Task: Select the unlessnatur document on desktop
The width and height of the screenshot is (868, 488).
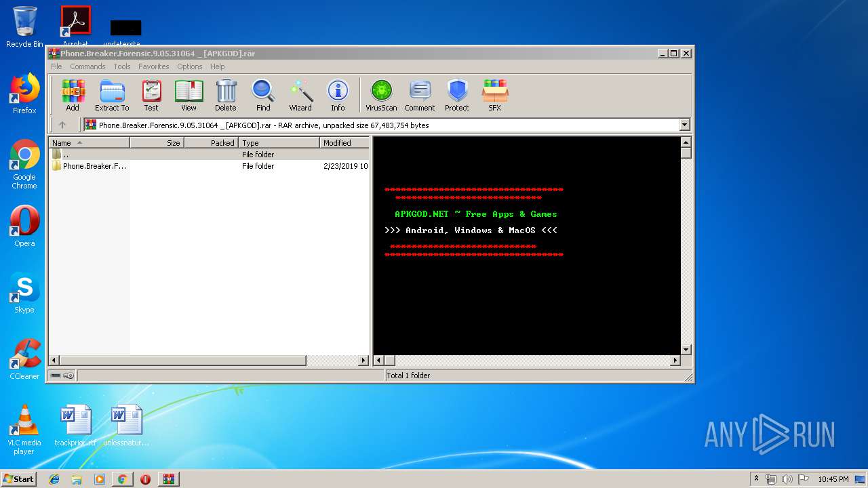Action: [x=126, y=426]
